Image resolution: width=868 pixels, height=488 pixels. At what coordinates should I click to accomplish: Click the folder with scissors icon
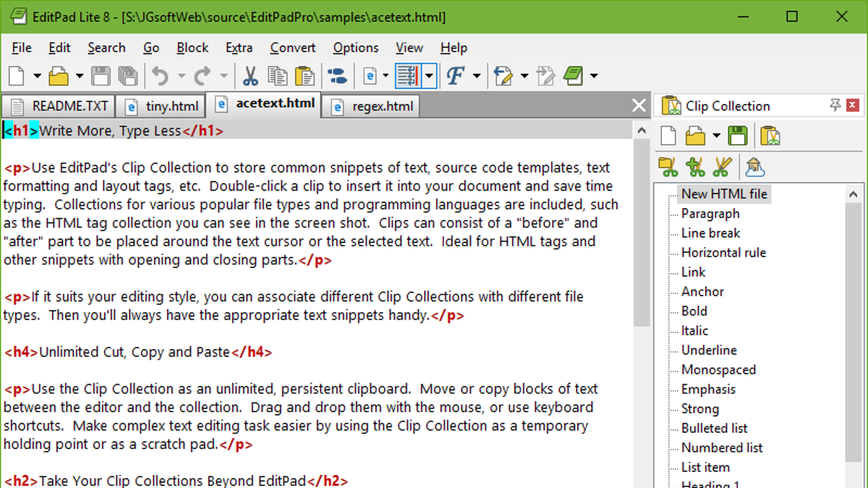[x=668, y=168]
